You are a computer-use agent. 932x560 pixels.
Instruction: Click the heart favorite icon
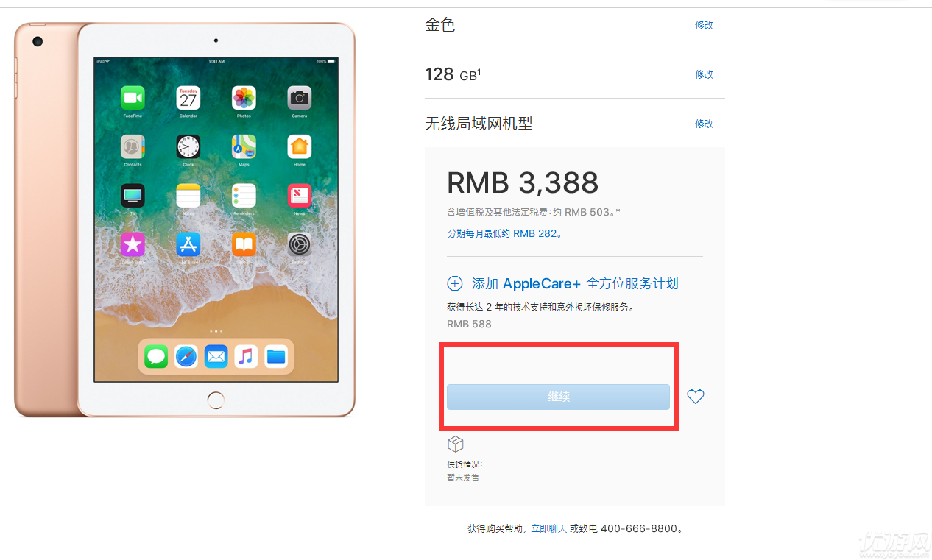(x=696, y=397)
